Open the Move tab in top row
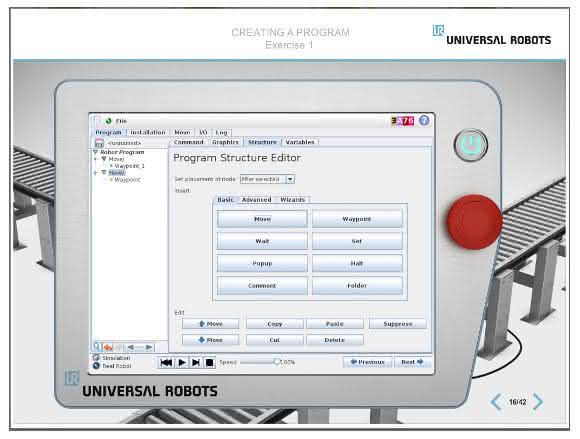The image size is (580, 439). tap(182, 132)
